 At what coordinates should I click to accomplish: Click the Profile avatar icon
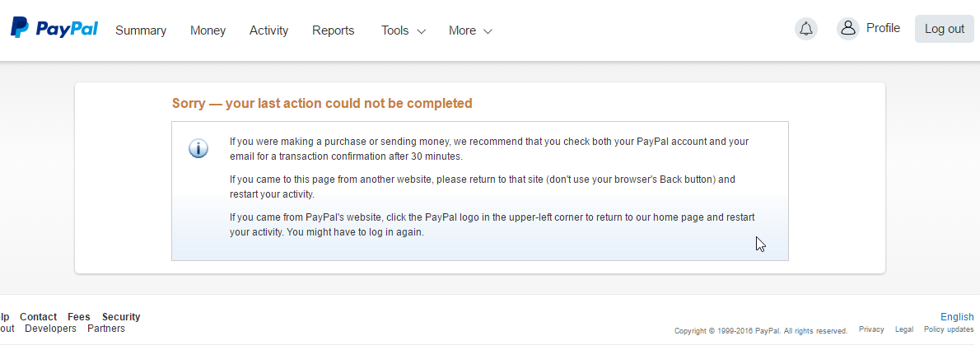click(847, 29)
